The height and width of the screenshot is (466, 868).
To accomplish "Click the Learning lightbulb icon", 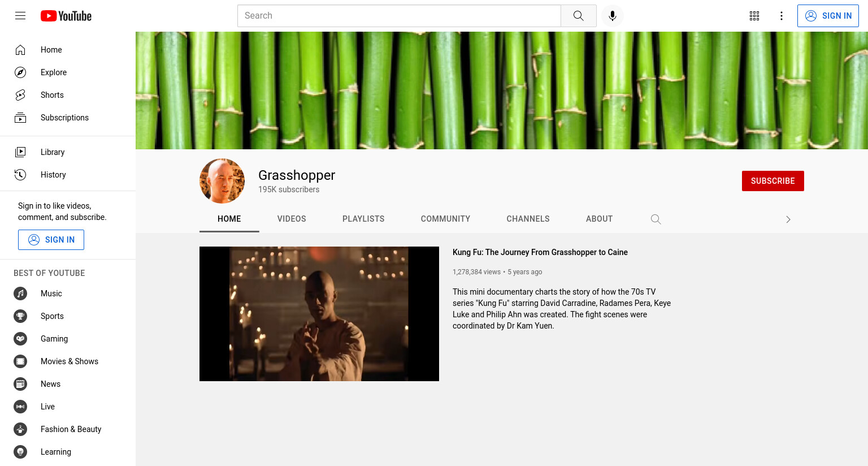I will coord(20,452).
